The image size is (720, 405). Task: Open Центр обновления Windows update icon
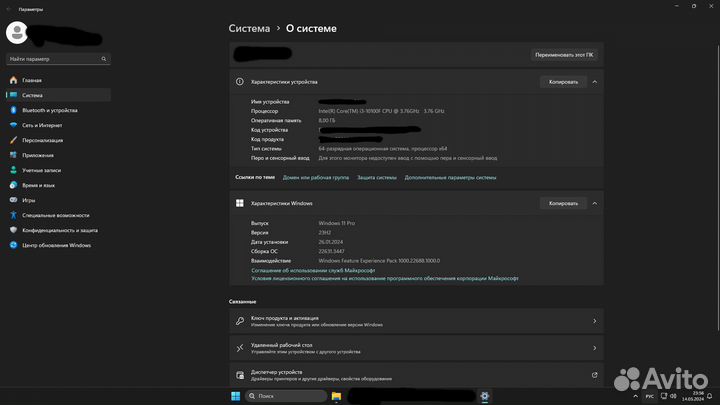pos(13,245)
